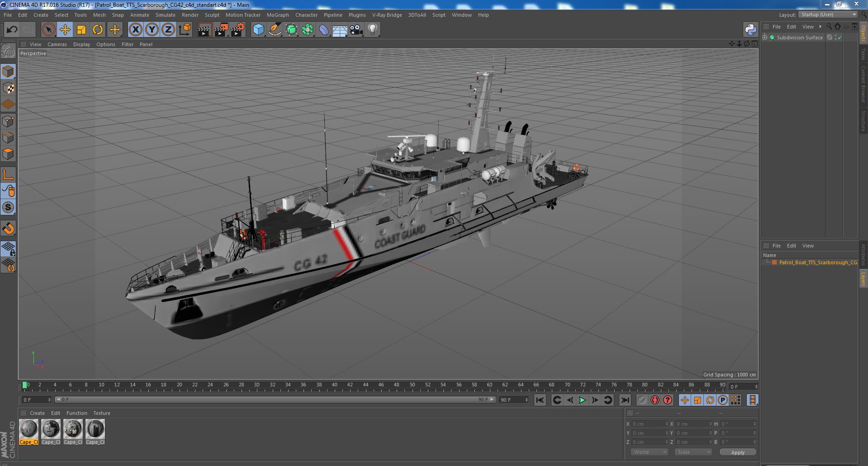
Task: Click the preview range slider bar
Action: coord(275,400)
